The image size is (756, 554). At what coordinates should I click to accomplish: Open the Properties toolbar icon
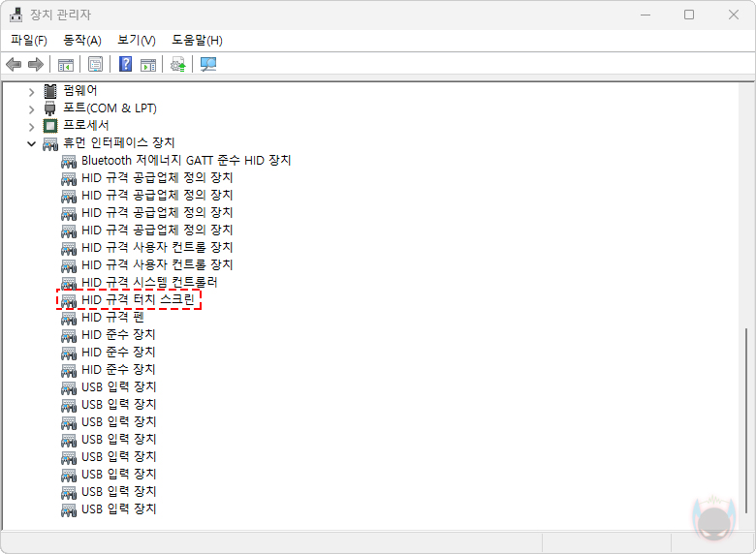click(95, 64)
